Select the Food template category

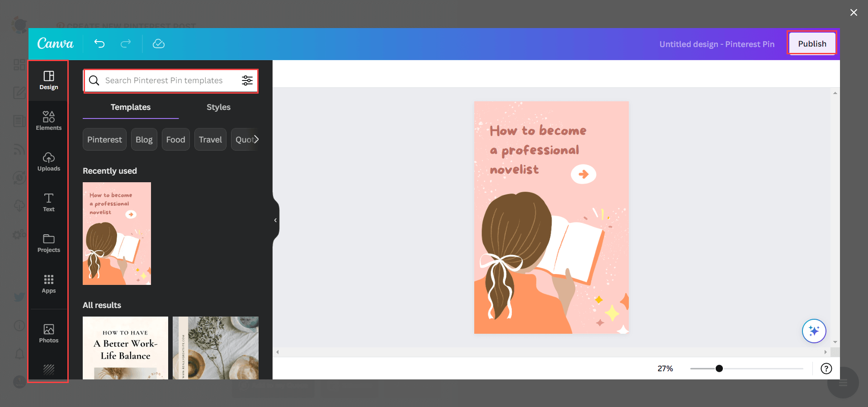click(x=175, y=139)
